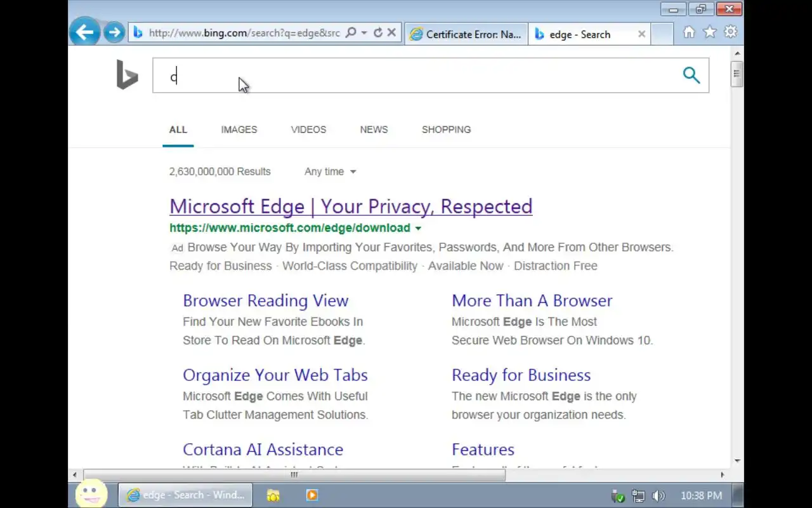
Task: Go back with the browser Back arrow
Action: tap(84, 32)
